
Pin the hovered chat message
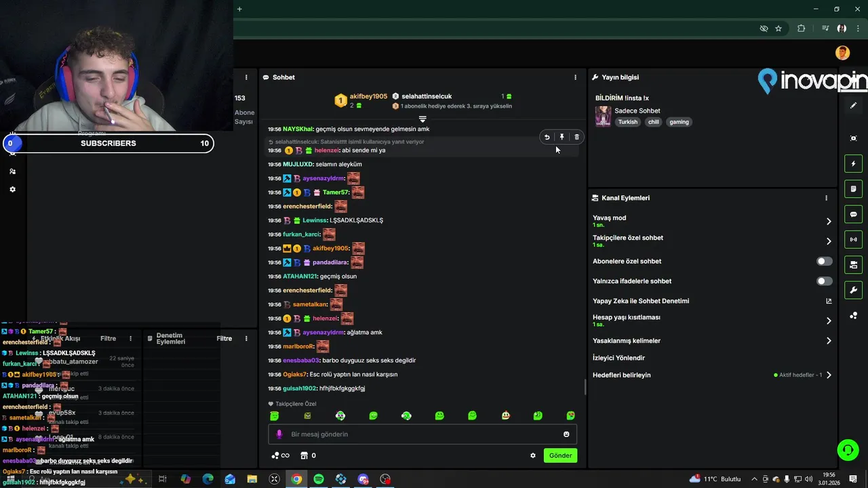point(562,137)
